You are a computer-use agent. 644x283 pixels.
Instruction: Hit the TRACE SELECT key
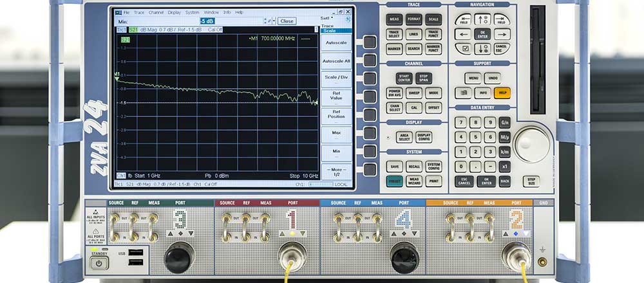(x=394, y=34)
